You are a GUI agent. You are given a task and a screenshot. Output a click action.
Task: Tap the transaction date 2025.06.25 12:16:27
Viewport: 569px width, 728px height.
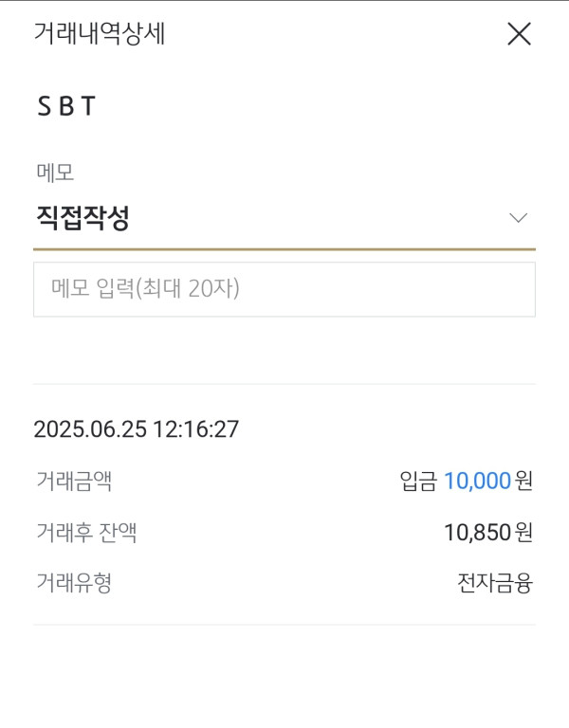[136, 429]
